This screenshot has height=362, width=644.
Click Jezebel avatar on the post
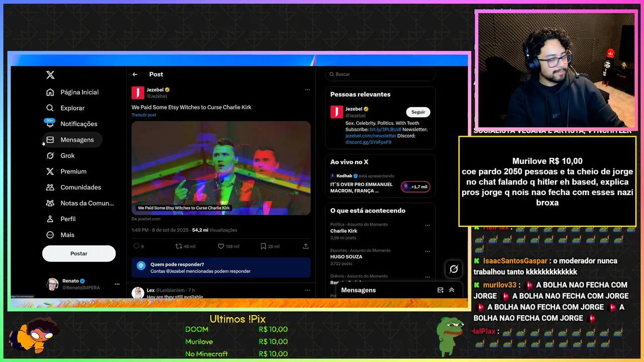[x=138, y=93]
